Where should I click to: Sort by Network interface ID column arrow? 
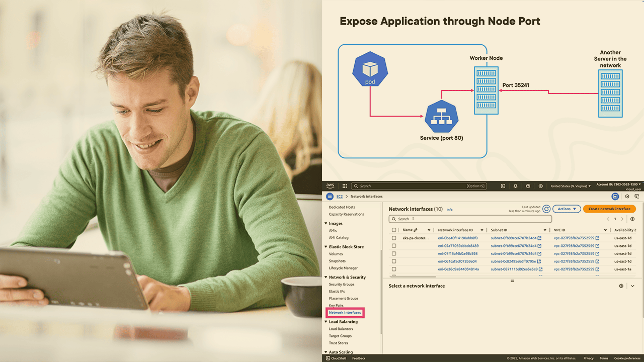coord(481,230)
